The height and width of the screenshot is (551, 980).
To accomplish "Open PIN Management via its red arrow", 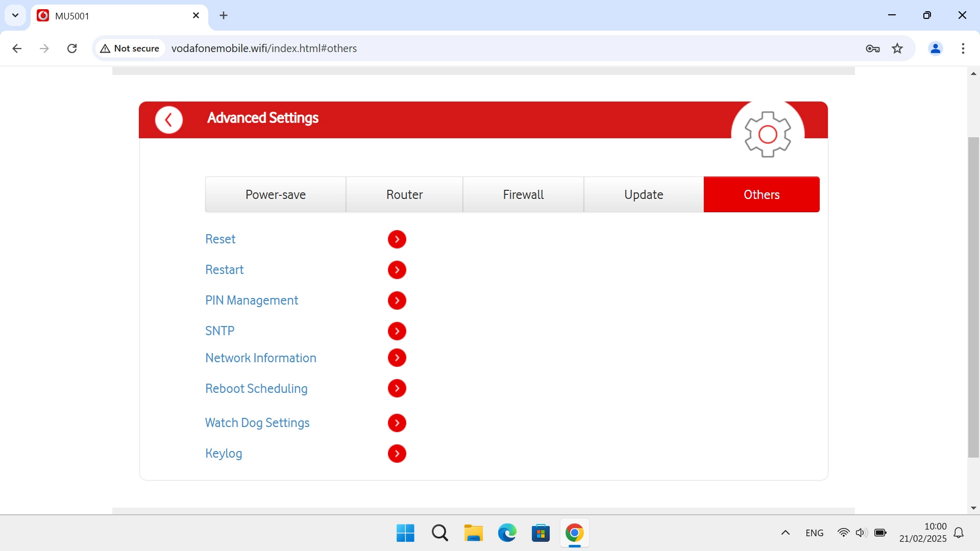I will tap(397, 300).
